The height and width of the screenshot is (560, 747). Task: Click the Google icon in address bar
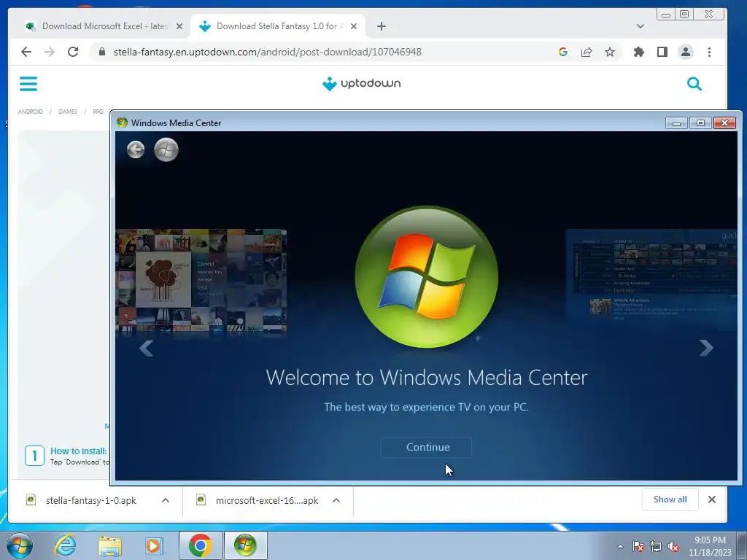click(x=563, y=52)
